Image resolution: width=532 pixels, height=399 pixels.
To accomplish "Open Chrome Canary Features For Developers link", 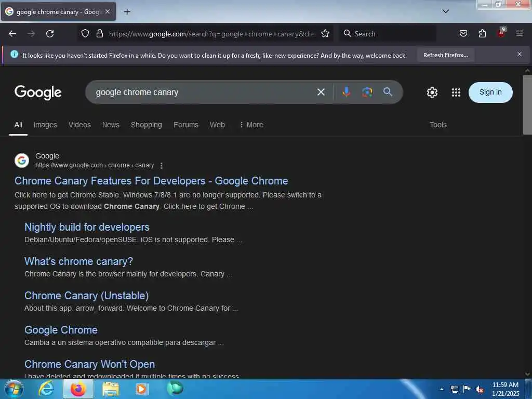I will (151, 181).
